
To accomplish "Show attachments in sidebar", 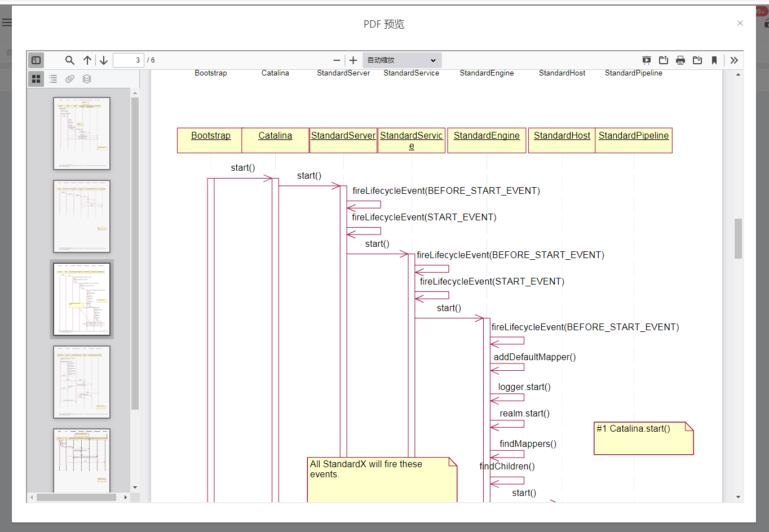I will click(70, 79).
